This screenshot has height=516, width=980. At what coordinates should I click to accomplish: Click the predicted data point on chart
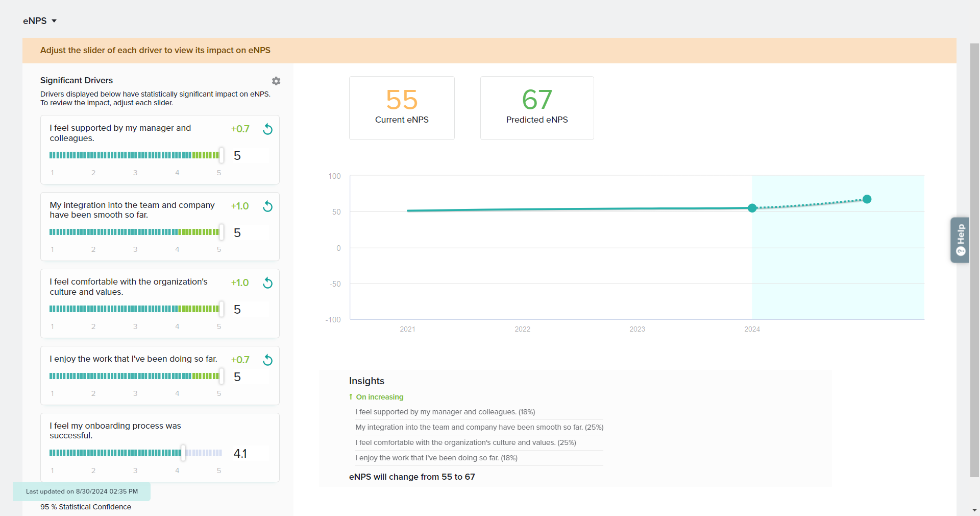(x=867, y=199)
